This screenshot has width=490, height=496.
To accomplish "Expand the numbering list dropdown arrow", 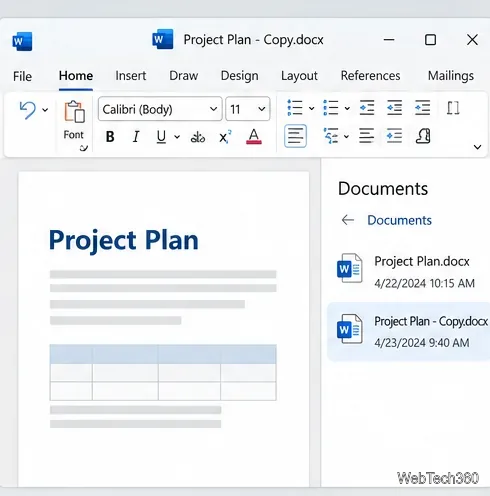I will pyautogui.click(x=347, y=108).
